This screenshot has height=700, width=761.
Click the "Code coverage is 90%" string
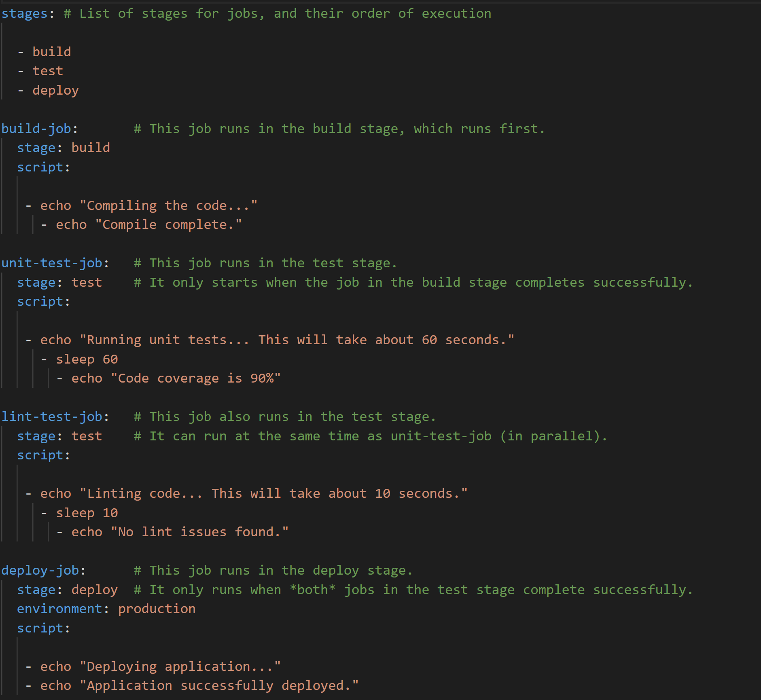click(x=195, y=379)
